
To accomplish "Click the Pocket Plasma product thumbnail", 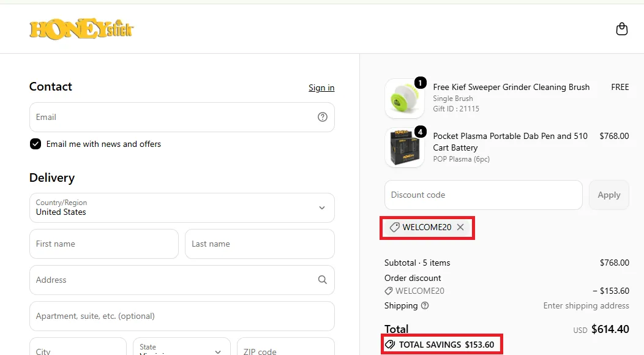I will click(x=405, y=148).
